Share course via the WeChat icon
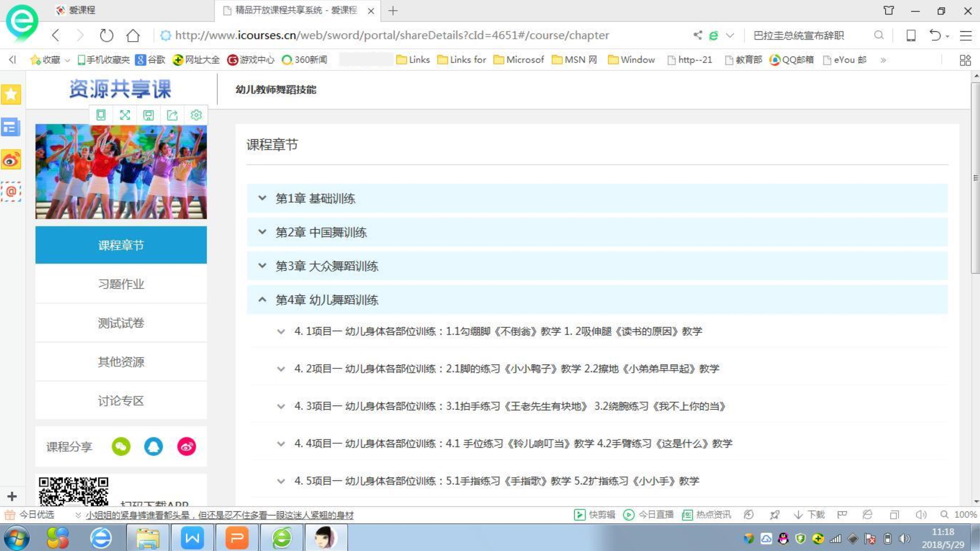Image resolution: width=980 pixels, height=551 pixels. click(x=121, y=446)
